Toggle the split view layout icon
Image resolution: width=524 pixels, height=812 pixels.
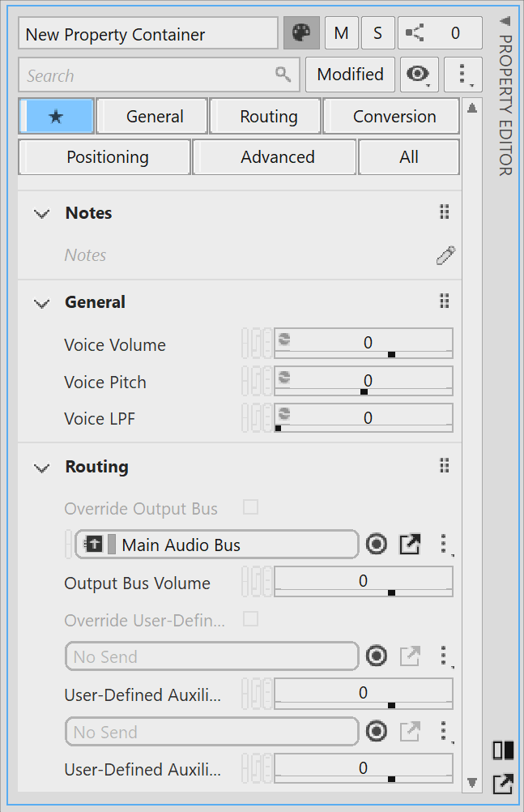coord(502,750)
